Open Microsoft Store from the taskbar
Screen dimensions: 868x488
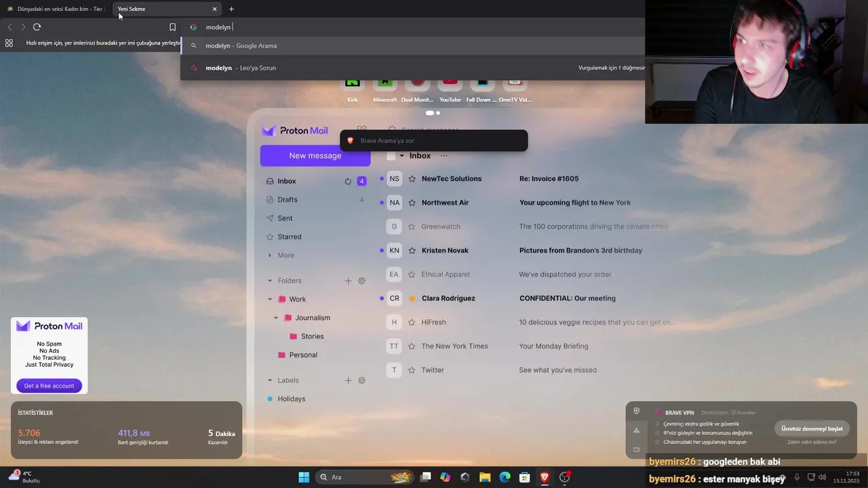click(524, 477)
